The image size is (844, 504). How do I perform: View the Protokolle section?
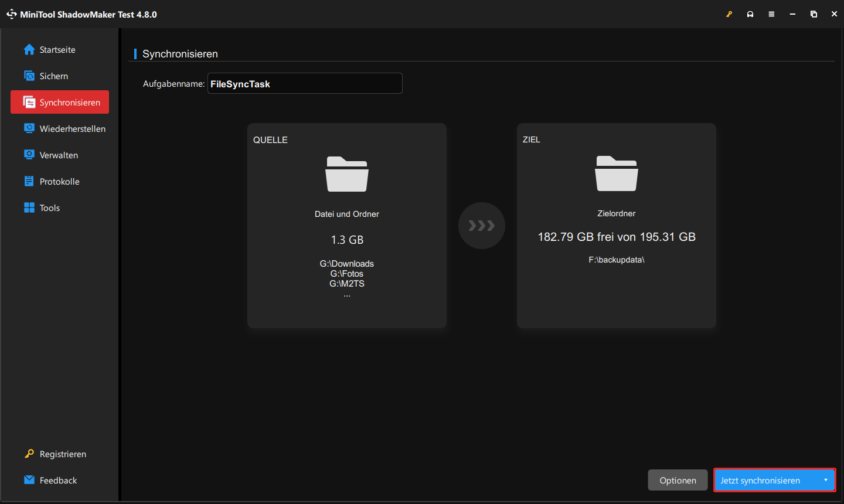(60, 182)
